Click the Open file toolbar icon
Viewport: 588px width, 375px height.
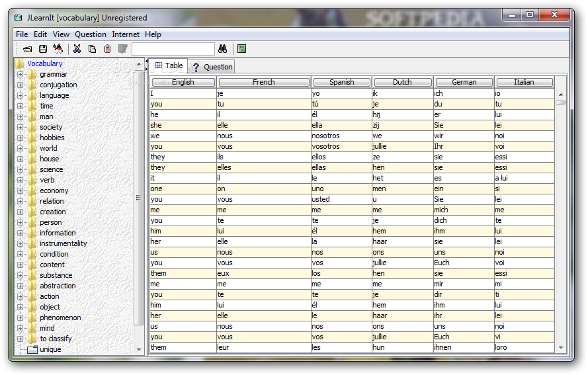28,49
